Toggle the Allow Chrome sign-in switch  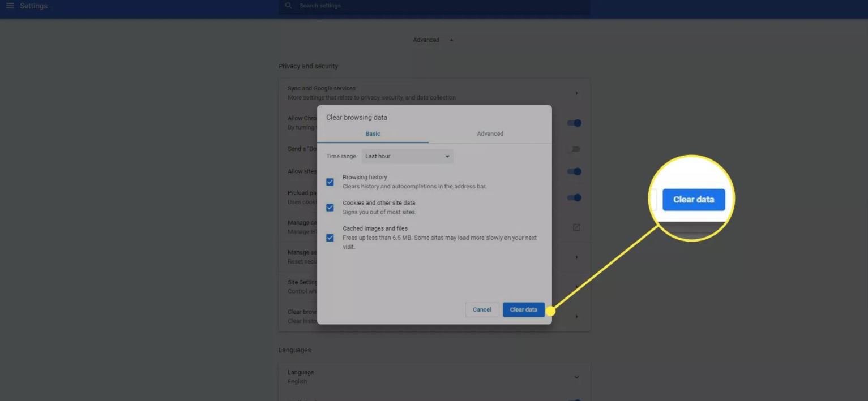(x=574, y=123)
